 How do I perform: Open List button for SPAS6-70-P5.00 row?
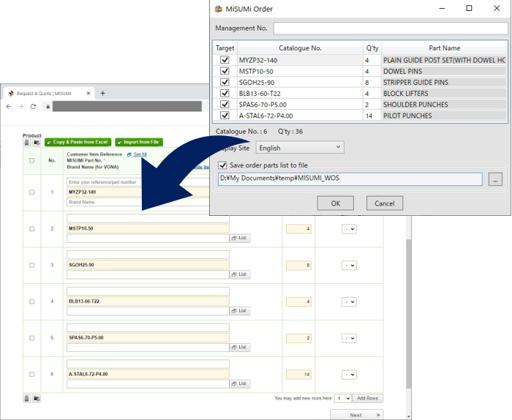[240, 347]
